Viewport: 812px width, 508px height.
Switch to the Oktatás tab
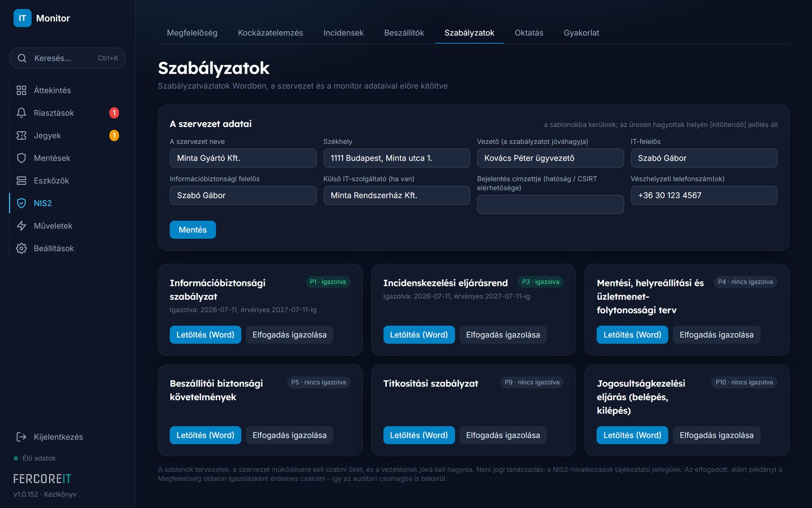click(529, 33)
